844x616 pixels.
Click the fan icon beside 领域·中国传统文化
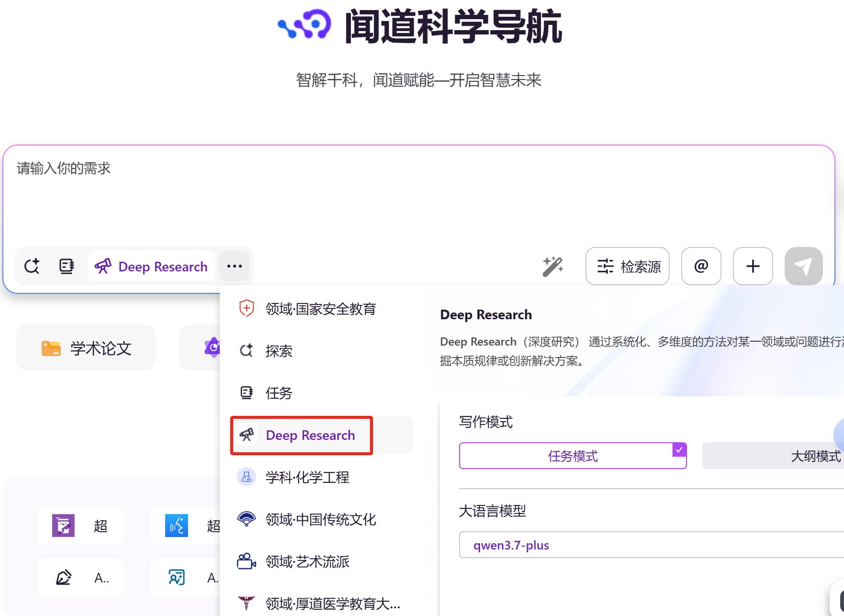pos(247,519)
